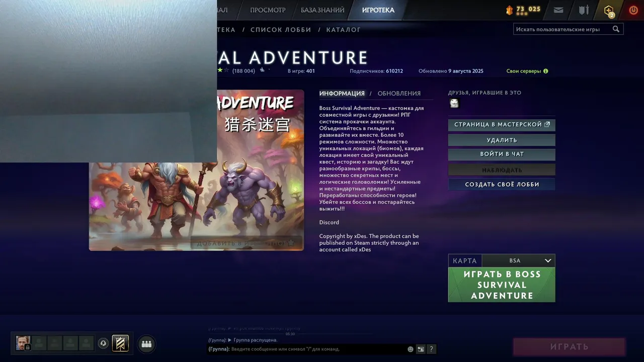
Task: Click the star rating of the game
Action: [x=223, y=70]
